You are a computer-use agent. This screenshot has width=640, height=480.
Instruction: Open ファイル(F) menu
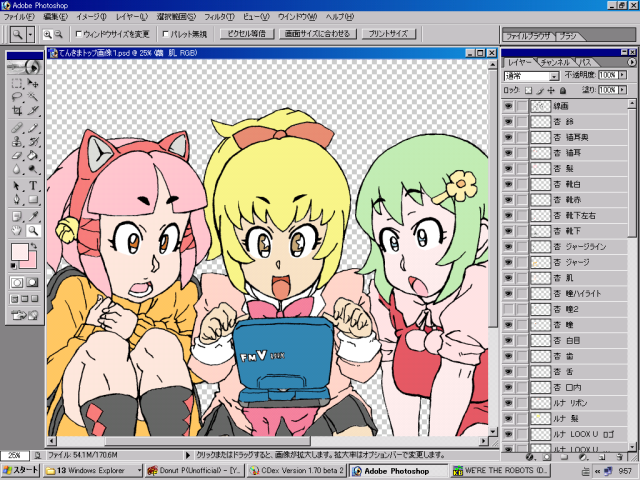coord(19,17)
